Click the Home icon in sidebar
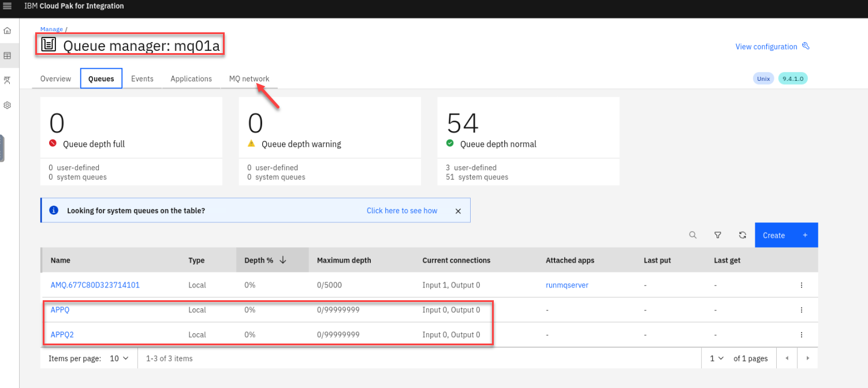 tap(8, 31)
